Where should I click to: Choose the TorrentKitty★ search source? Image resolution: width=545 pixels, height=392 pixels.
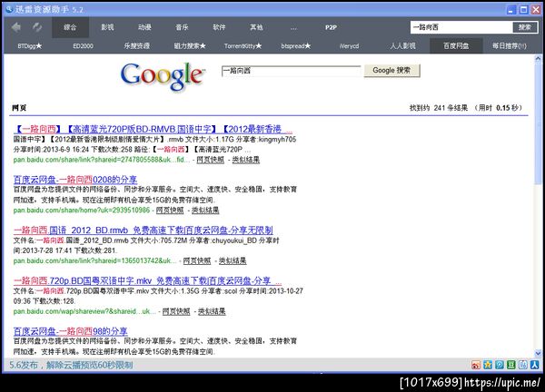(243, 46)
